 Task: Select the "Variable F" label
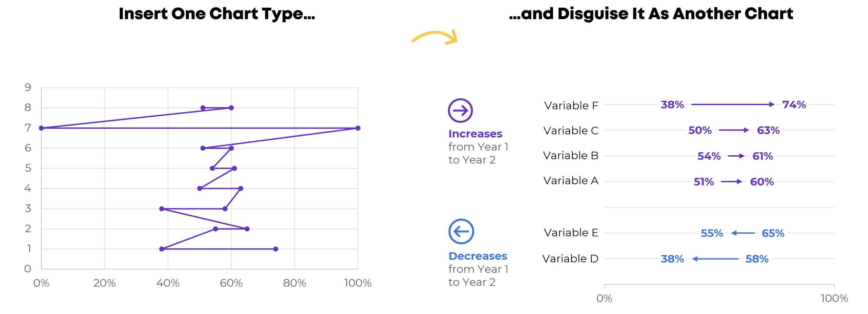(x=571, y=105)
